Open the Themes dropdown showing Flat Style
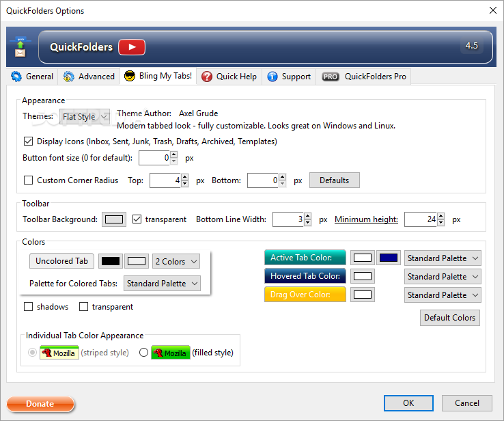Viewport: 504px width, 421px height. coord(85,117)
